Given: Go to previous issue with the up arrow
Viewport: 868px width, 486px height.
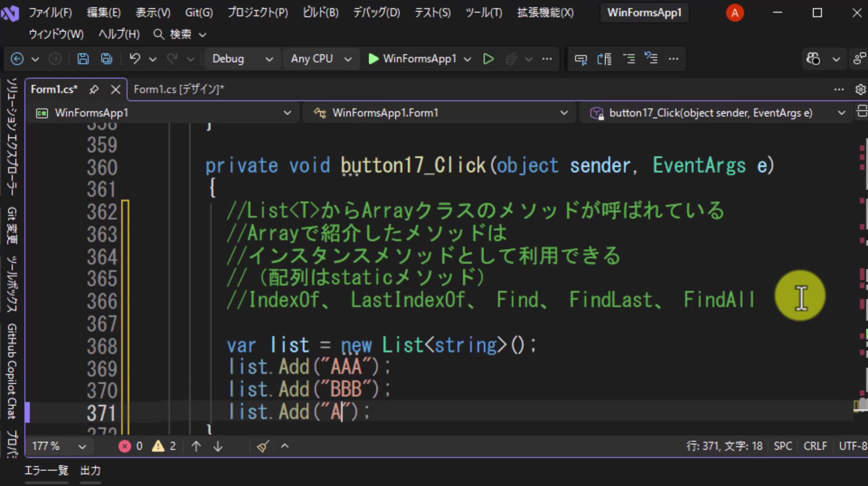Looking at the screenshot, I should [196, 446].
